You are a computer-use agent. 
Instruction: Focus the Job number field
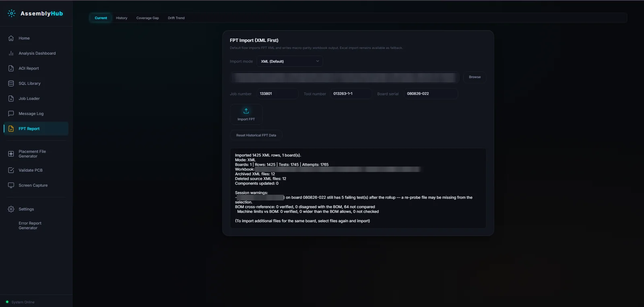coord(278,94)
